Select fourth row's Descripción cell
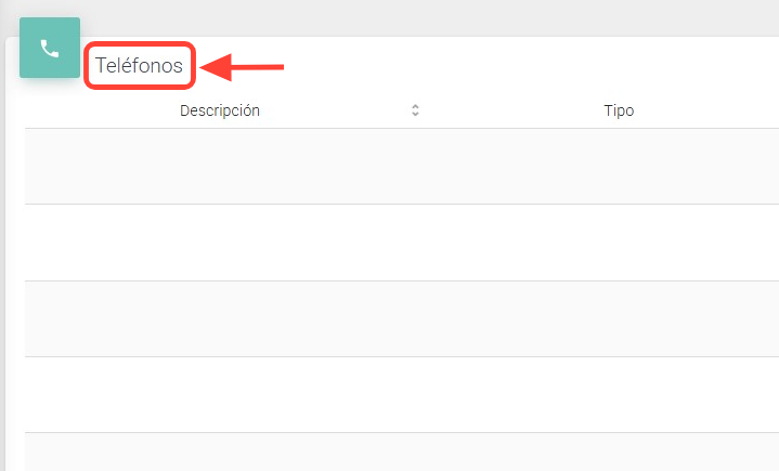Screen dimensions: 779x471 click(x=220, y=394)
